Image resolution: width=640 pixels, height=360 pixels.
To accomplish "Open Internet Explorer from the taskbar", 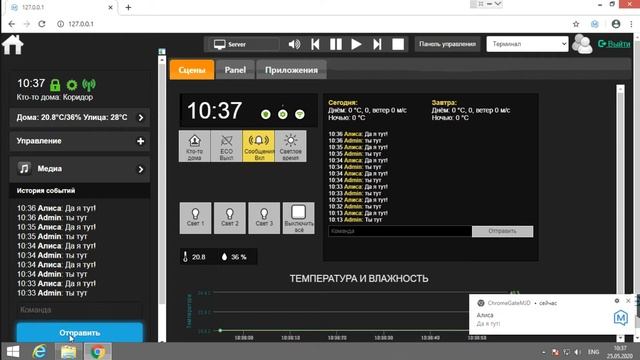I will [40, 351].
